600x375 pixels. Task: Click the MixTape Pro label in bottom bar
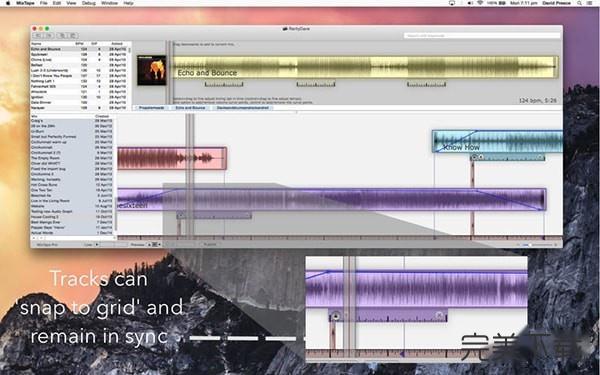[x=47, y=245]
